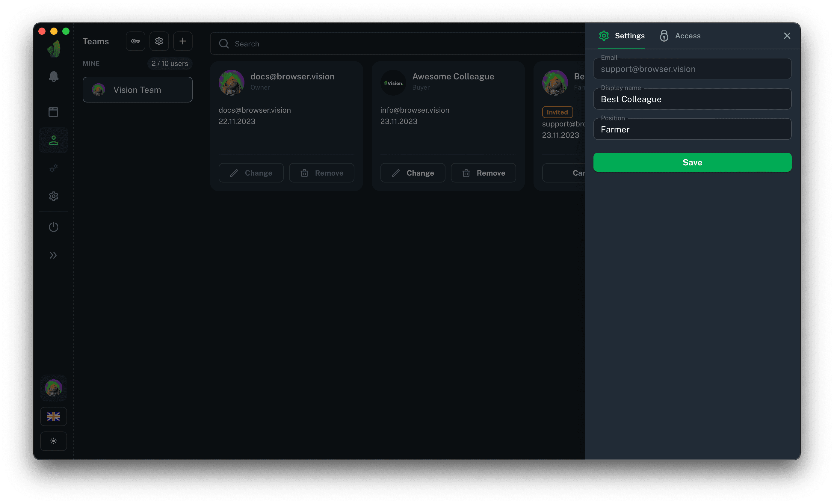Click Change for Awesome Colleague
834x504 pixels.
point(413,173)
